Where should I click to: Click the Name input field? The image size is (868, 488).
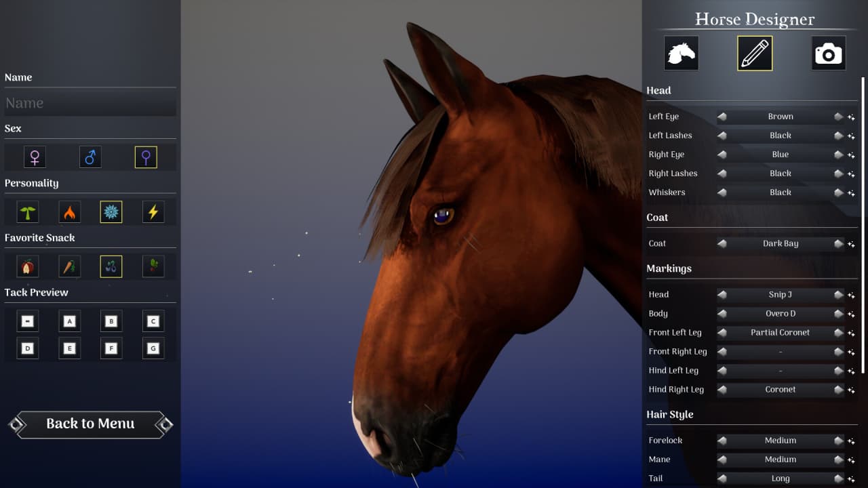[90, 103]
